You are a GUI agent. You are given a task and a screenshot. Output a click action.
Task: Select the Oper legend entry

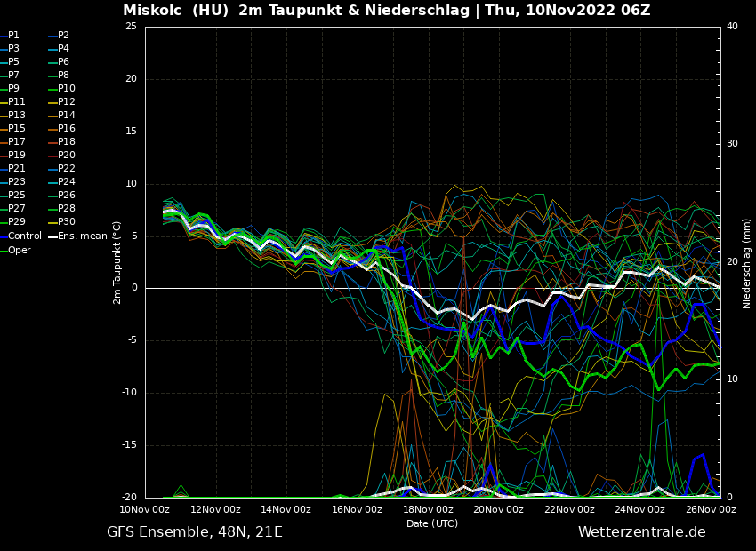click(20, 251)
